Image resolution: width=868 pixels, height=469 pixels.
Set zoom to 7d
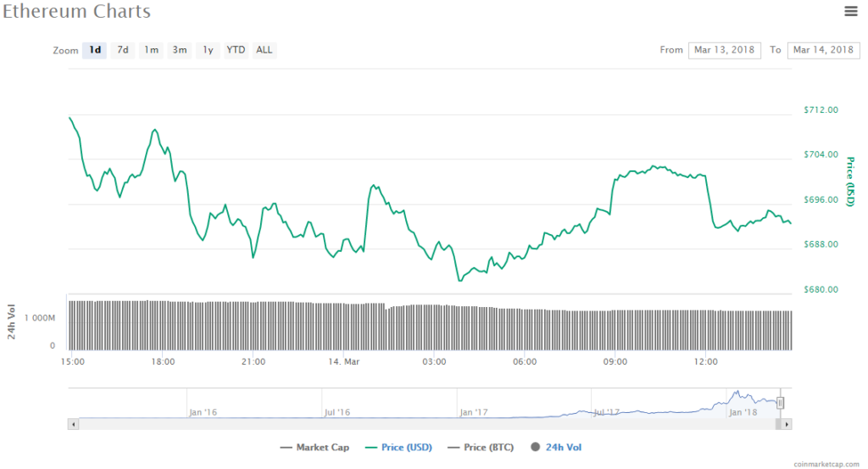[123, 50]
